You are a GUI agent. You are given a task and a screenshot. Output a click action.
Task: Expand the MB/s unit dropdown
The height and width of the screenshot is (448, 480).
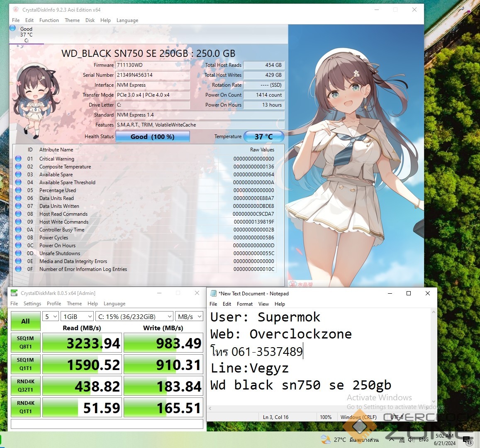pos(189,317)
